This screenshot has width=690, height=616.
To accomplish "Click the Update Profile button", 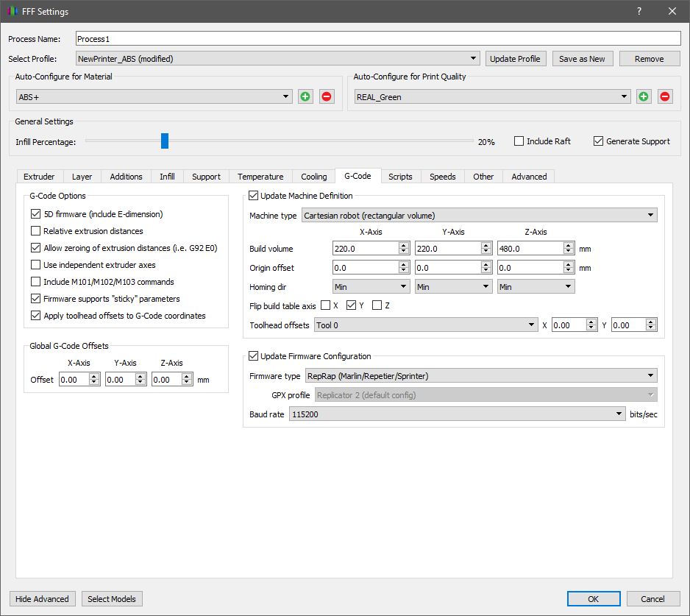I will pyautogui.click(x=515, y=59).
